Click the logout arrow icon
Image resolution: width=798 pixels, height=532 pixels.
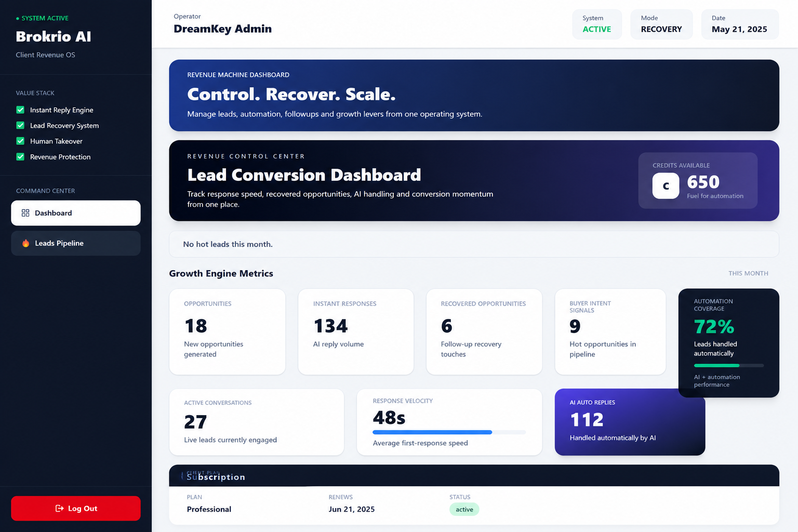tap(59, 509)
